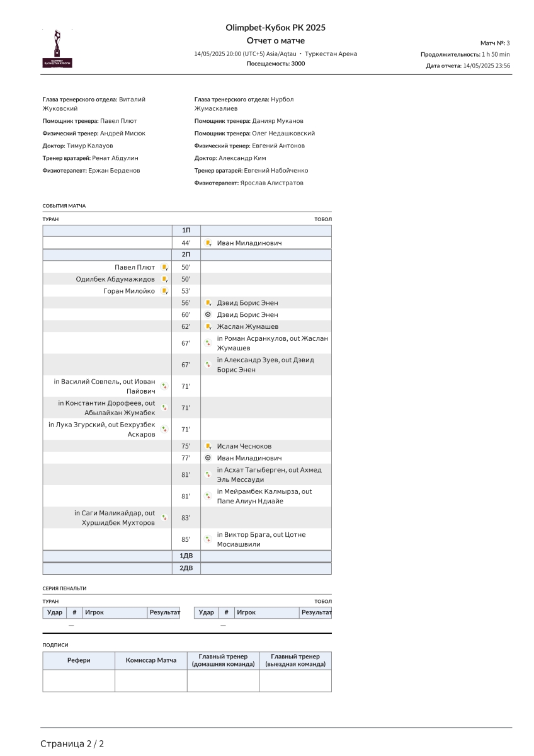Click the empty Рефери signature cell
Screen dimensions: 534x756
79,680
